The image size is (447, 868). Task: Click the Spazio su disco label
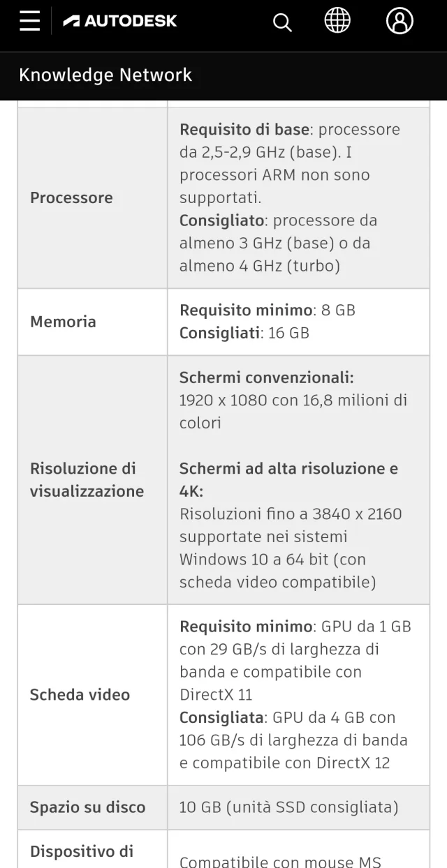point(87,807)
